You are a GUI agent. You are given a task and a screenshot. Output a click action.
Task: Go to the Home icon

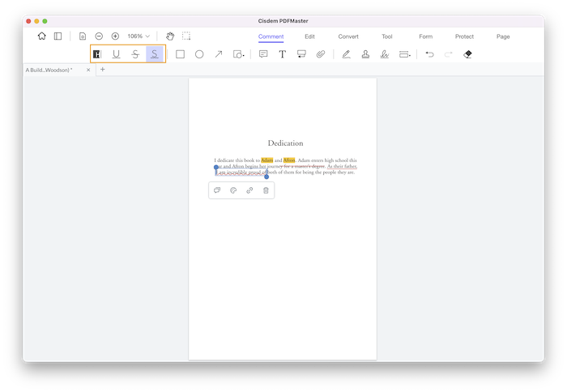coord(42,36)
